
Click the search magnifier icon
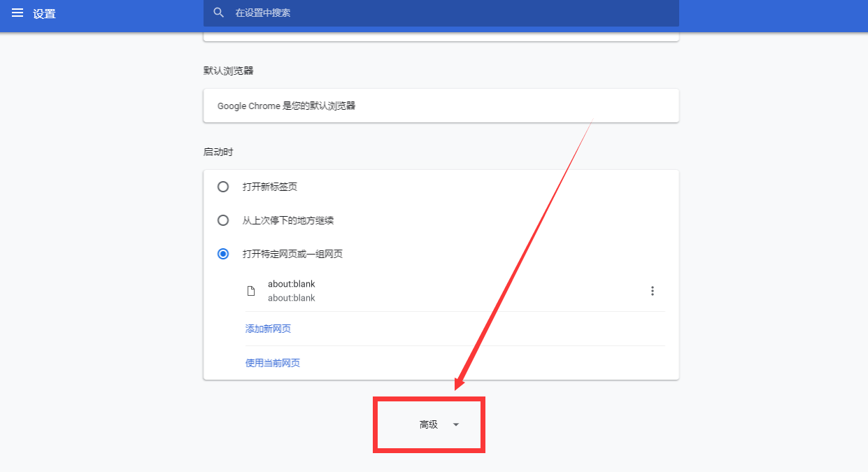click(219, 13)
